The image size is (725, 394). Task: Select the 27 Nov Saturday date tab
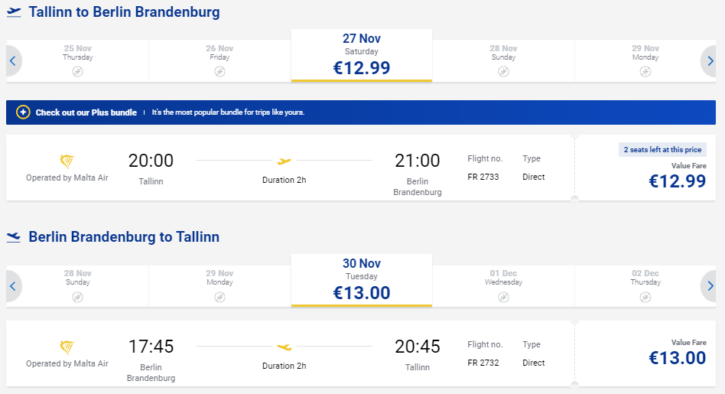click(362, 55)
